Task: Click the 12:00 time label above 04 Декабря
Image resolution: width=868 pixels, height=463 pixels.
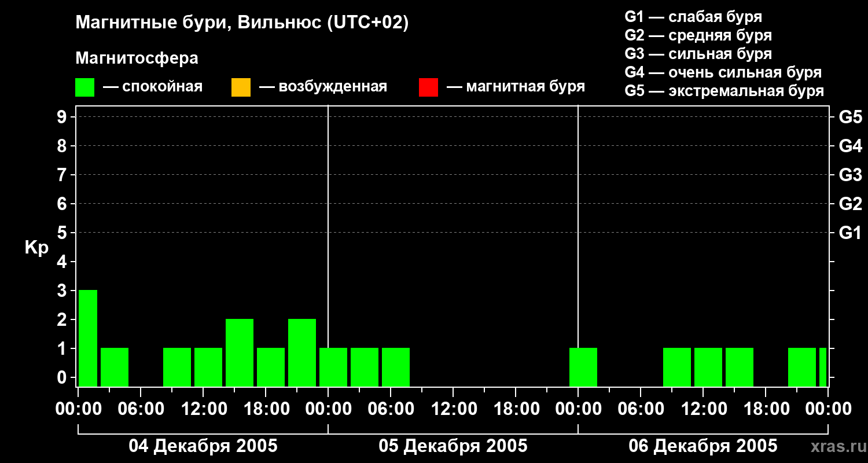Action: 203,409
